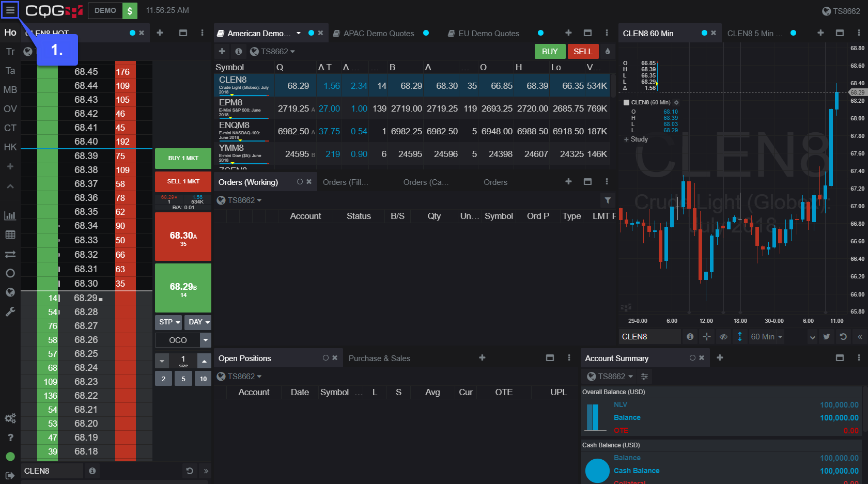Image resolution: width=868 pixels, height=484 pixels.
Task: Click the SELL 1 MKT button
Action: [x=183, y=182]
